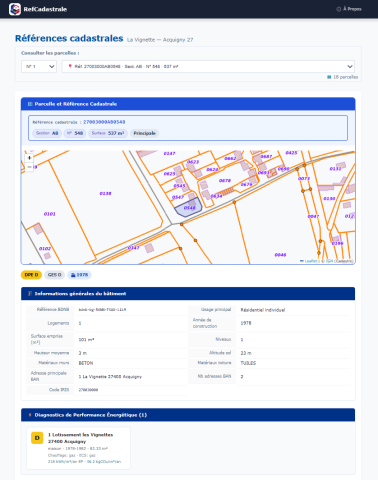Open the À Propos menu item
The image size is (378, 480).
pos(349,9)
